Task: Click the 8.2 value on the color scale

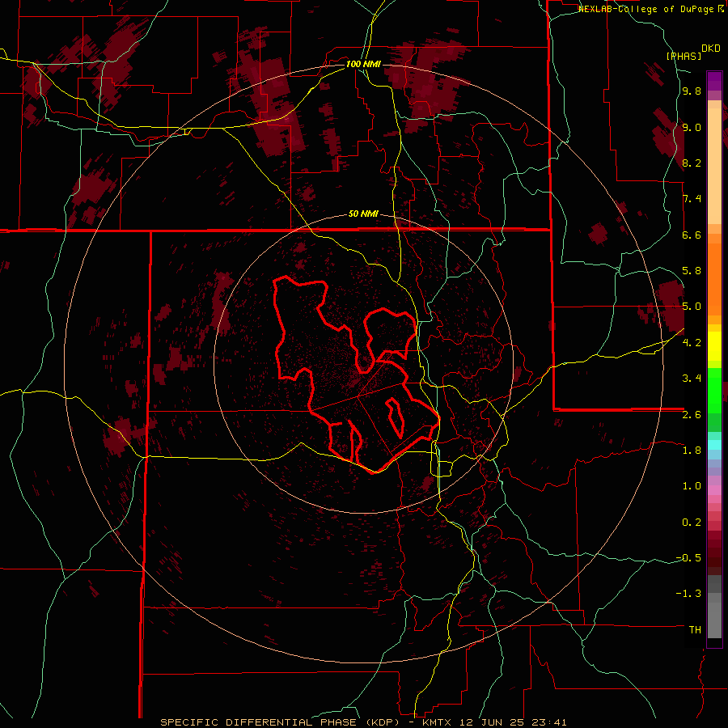Action: coord(692,163)
